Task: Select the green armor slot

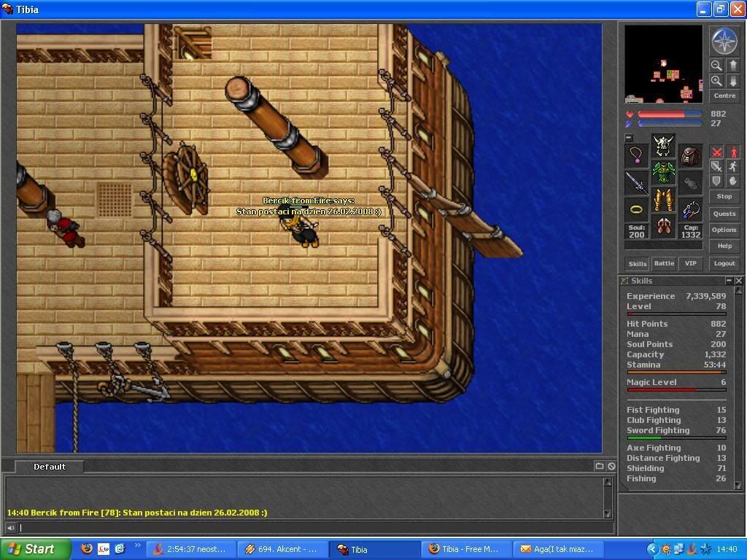Action: click(664, 172)
